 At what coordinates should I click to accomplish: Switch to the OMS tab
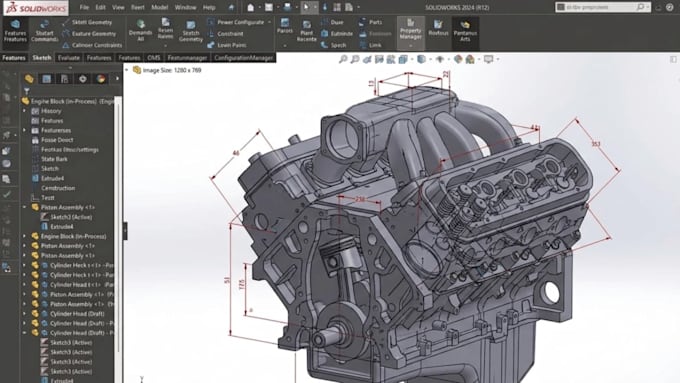(154, 58)
